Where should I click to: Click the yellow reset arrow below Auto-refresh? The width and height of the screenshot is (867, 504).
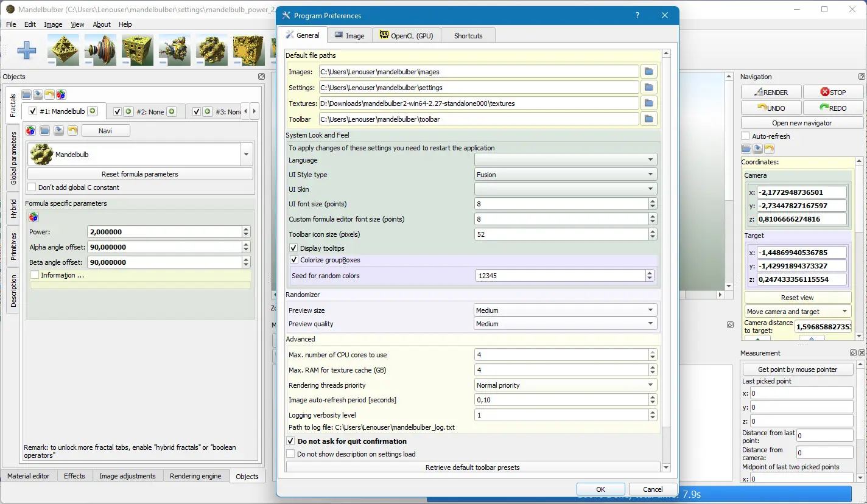click(x=769, y=149)
